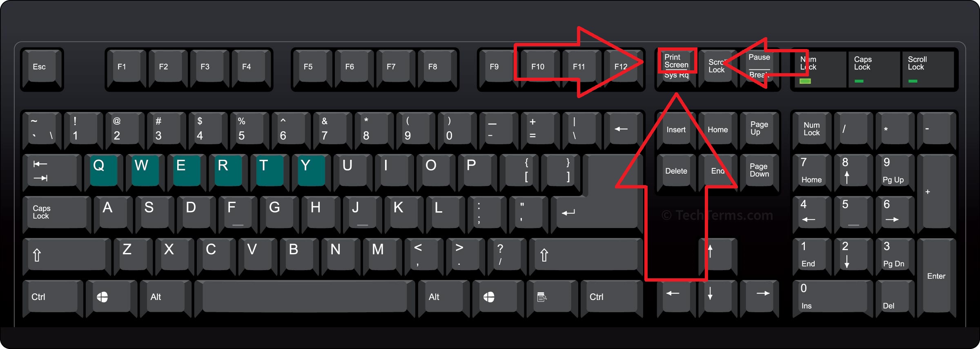980x349 pixels.
Task: Toggle the Caps Lock key
Action: (56, 213)
